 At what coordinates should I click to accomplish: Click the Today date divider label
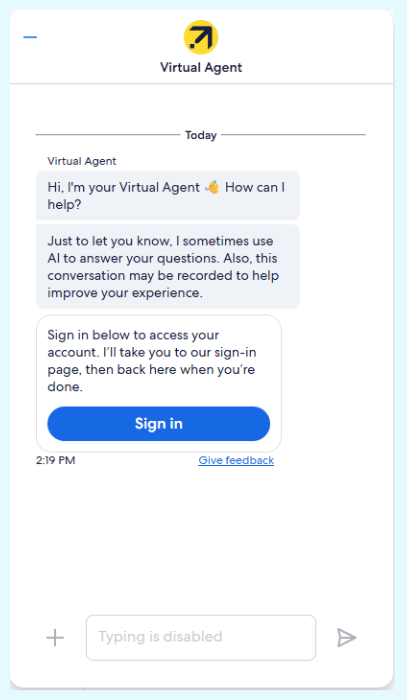201,135
